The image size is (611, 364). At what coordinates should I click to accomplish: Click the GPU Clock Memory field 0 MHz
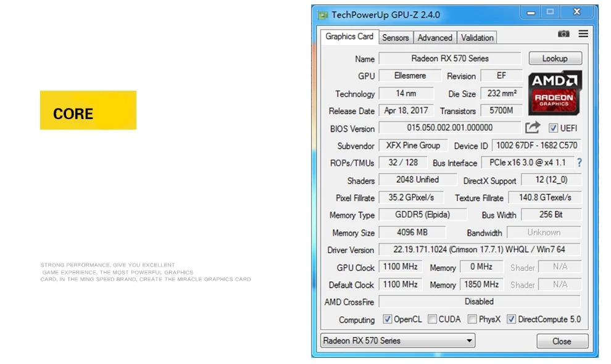(x=481, y=267)
